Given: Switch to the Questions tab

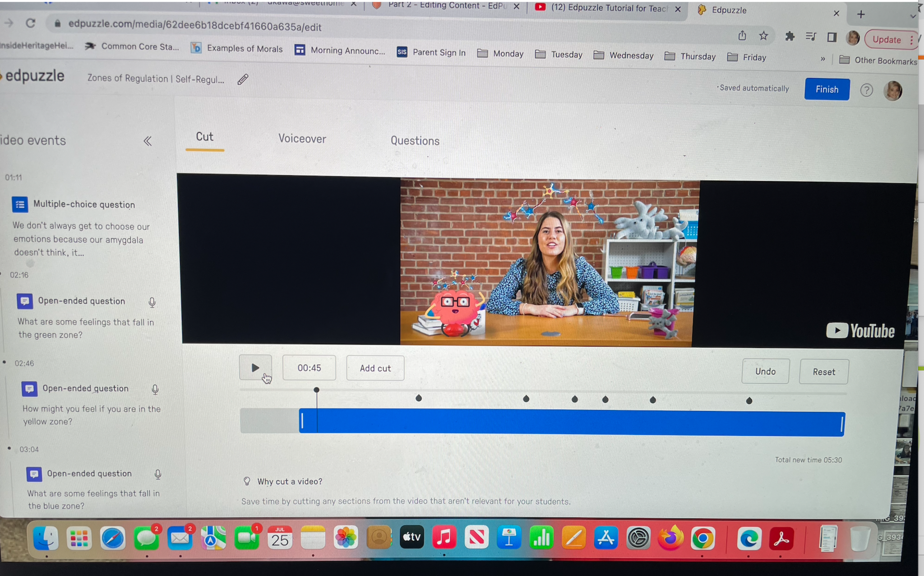Looking at the screenshot, I should (x=415, y=141).
